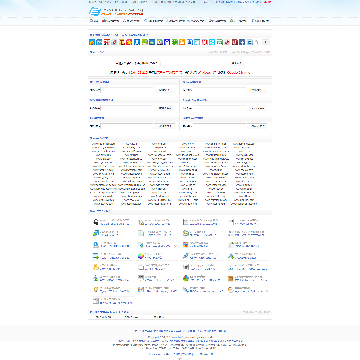Open the multicolored grid tool icon

tap(185, 245)
